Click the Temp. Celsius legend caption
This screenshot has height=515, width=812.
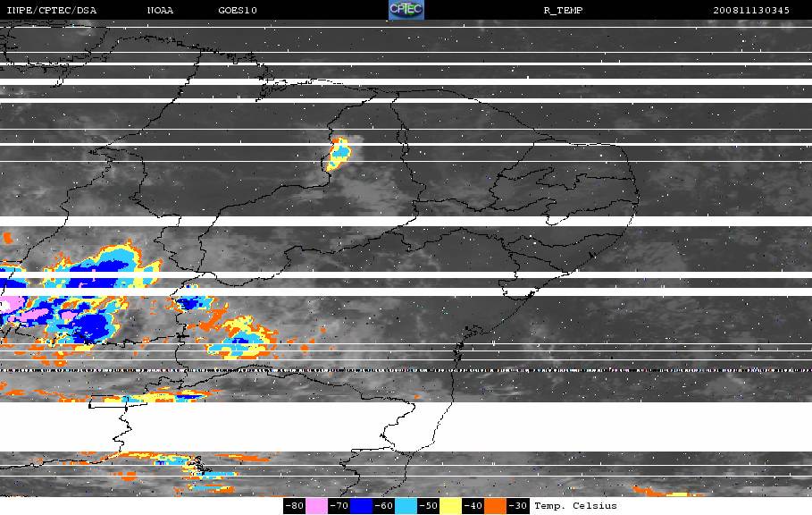point(575,506)
